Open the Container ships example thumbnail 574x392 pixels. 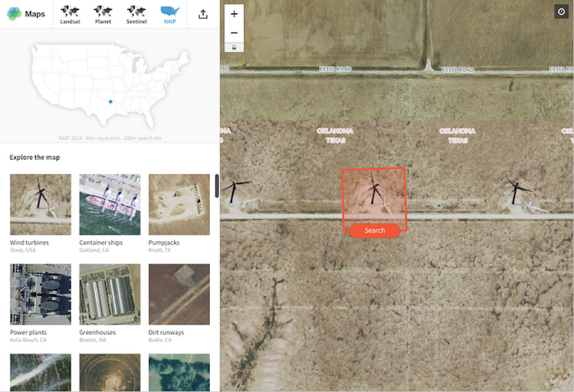pyautogui.click(x=110, y=204)
